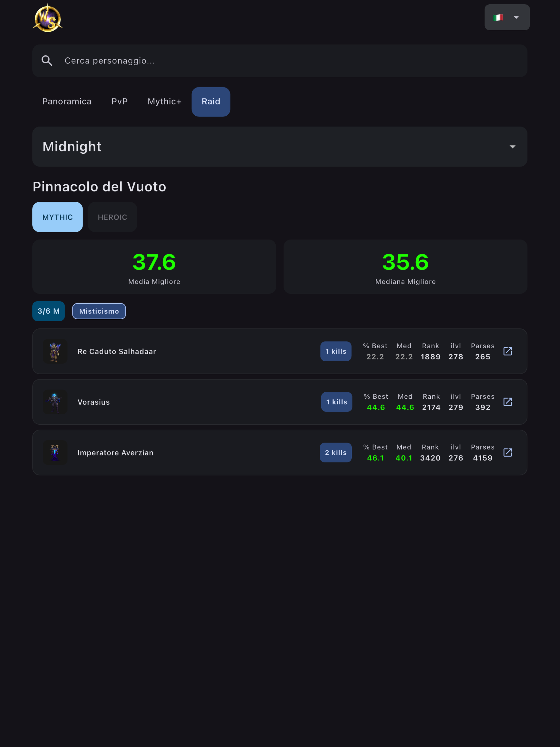560x747 pixels.
Task: Click Vorasius boss portrait
Action: click(x=55, y=402)
